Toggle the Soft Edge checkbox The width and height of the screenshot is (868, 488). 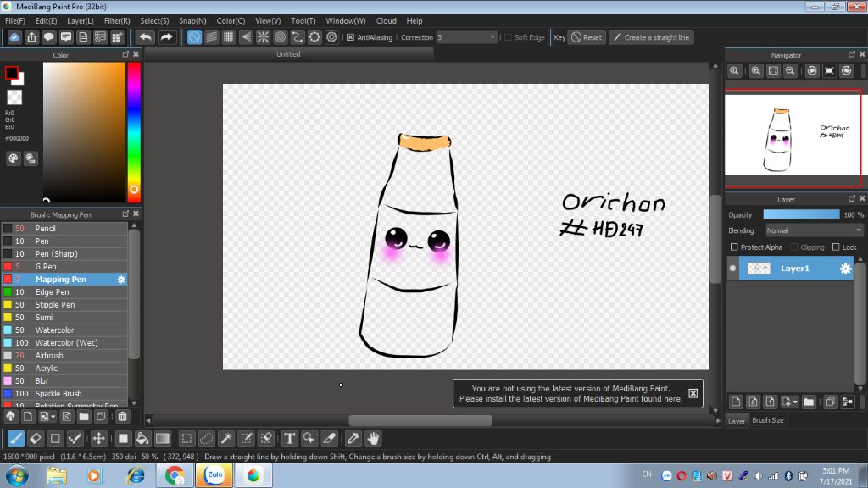point(508,37)
